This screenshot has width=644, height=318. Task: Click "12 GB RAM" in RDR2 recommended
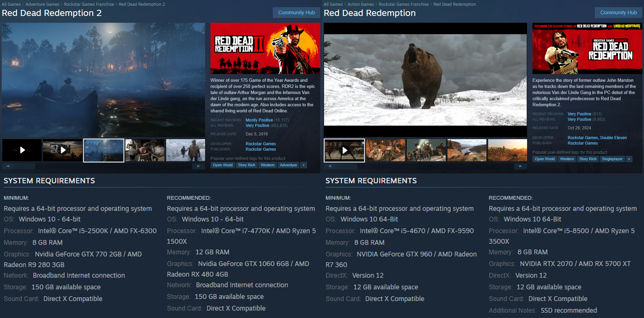[213, 252]
